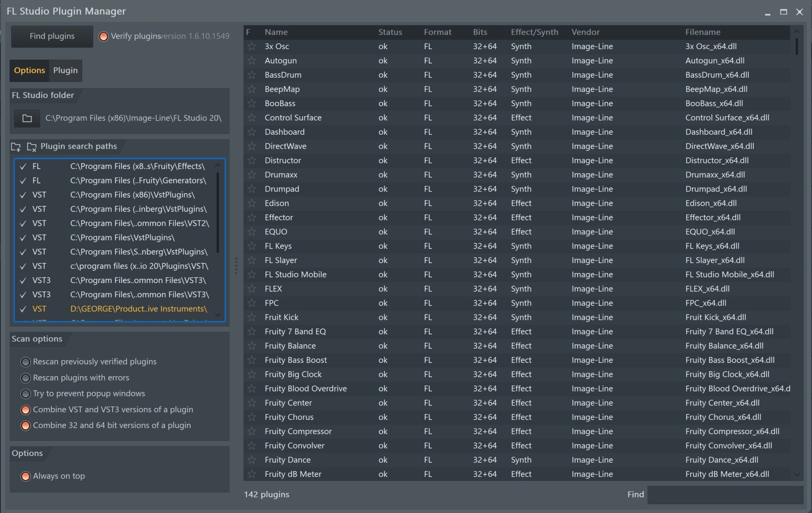
Task: Sort plugins by the Vendor column header
Action: pos(585,32)
